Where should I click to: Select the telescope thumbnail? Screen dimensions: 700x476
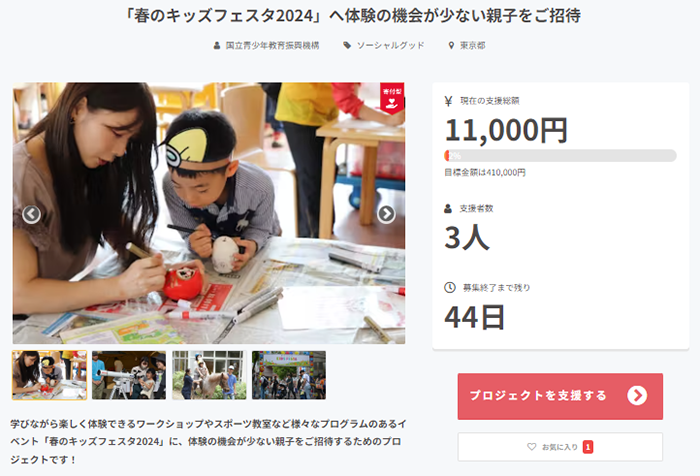(129, 375)
